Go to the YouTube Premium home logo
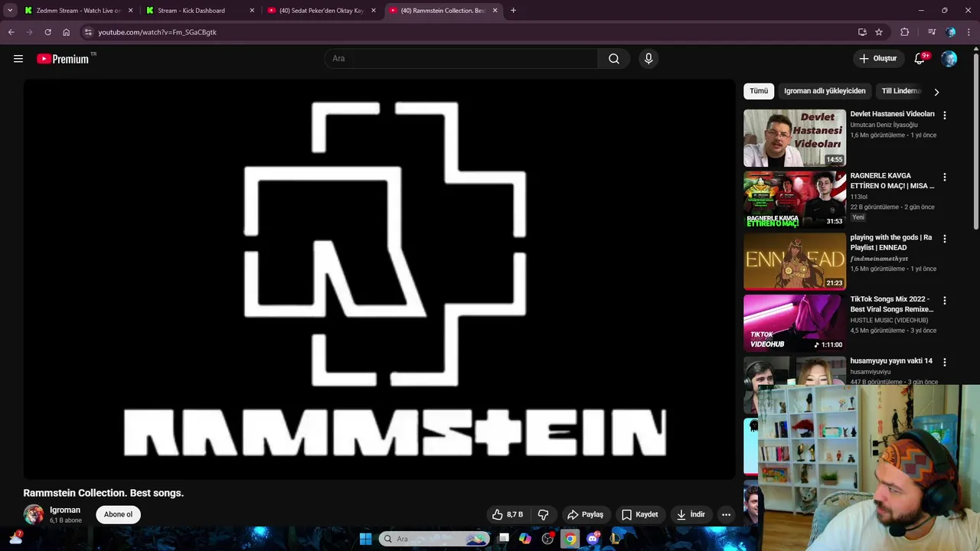 (63, 59)
